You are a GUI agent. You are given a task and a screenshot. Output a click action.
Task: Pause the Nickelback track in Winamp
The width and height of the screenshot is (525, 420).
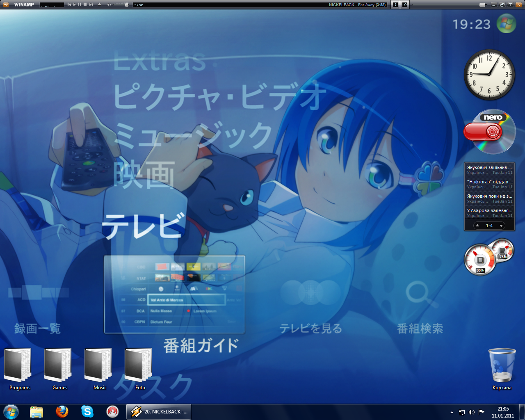[80, 5]
